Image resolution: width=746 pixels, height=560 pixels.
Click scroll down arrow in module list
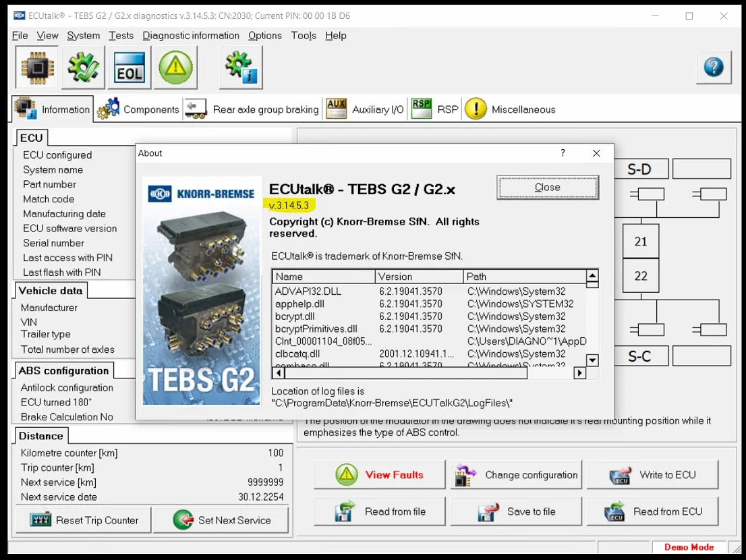pos(592,360)
